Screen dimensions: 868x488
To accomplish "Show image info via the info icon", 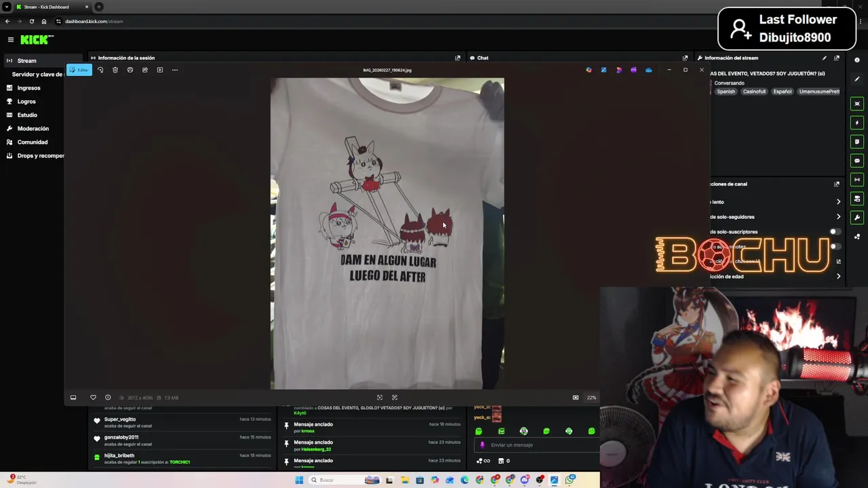I will [108, 398].
